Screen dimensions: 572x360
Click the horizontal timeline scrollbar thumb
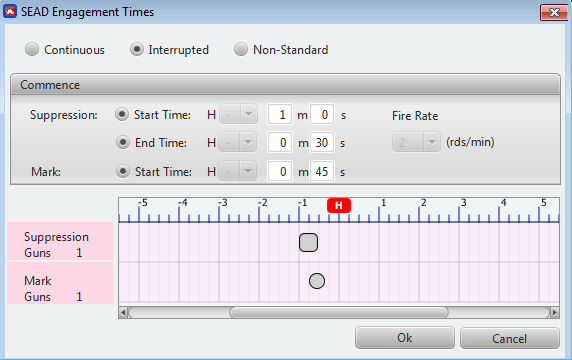point(339,313)
